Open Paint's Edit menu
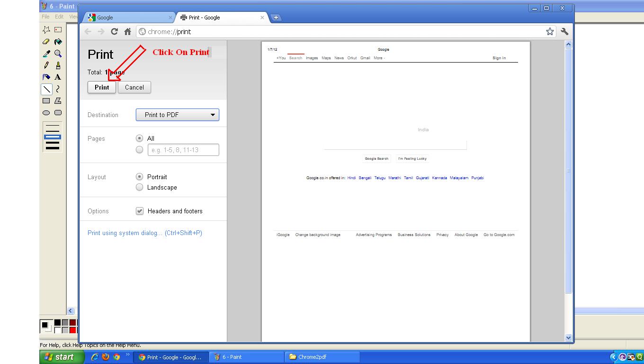 pos(59,16)
